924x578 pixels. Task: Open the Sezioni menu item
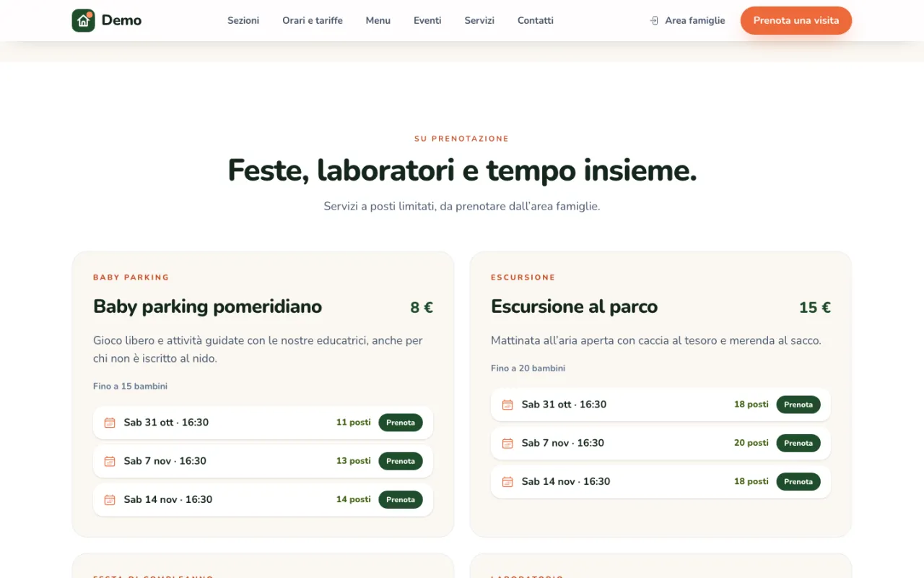pos(243,20)
